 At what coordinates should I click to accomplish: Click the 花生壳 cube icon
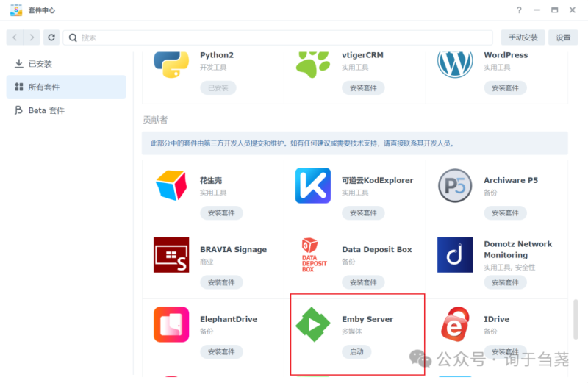pyautogui.click(x=171, y=185)
